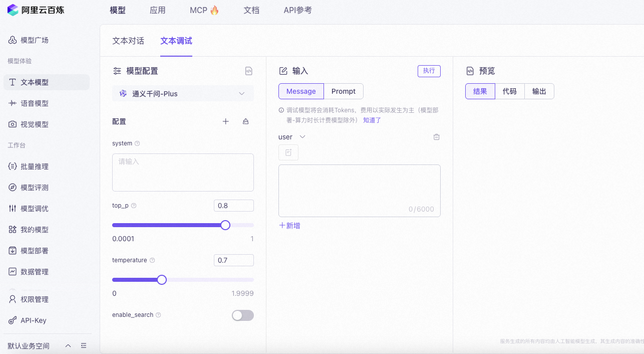This screenshot has height=354, width=644.
Task: Click the lock icon next to 配置
Action: [245, 121]
